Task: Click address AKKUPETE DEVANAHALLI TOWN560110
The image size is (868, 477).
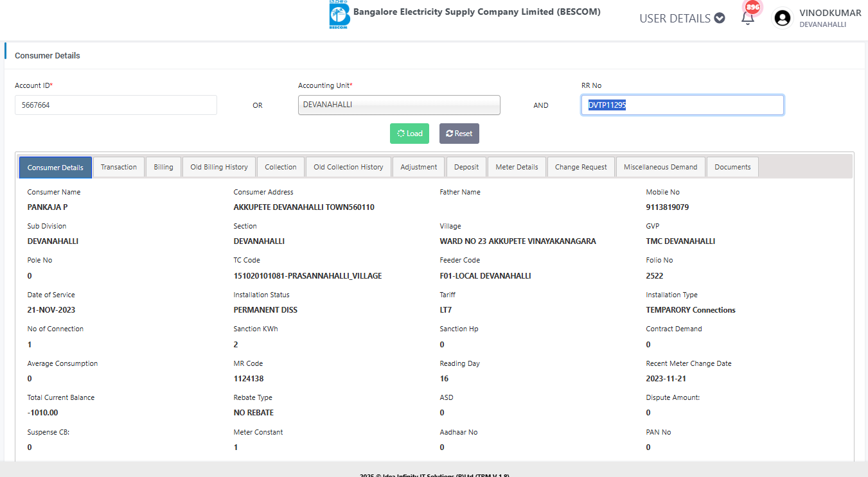Action: 304,207
